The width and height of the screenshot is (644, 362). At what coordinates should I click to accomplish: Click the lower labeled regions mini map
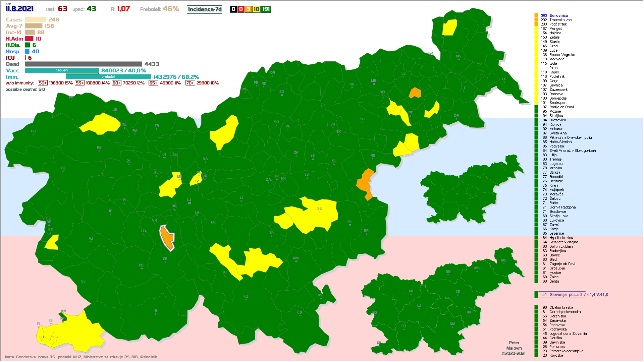tap(443, 302)
